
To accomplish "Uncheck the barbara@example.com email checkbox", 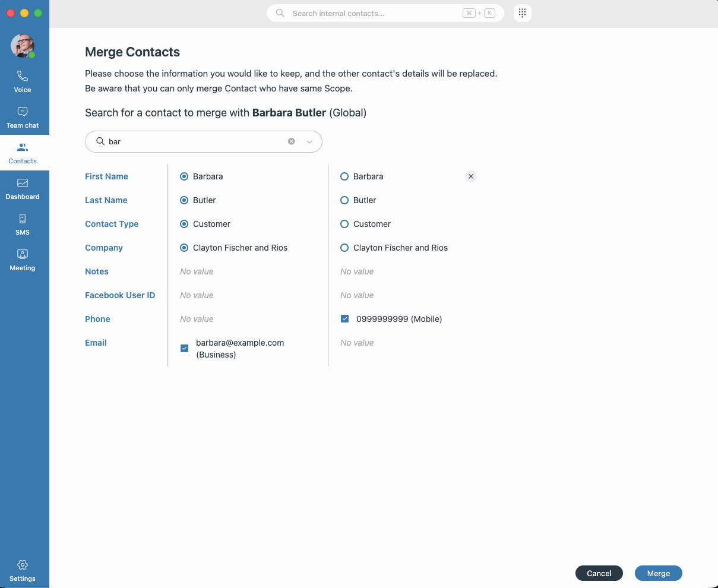I will point(184,348).
